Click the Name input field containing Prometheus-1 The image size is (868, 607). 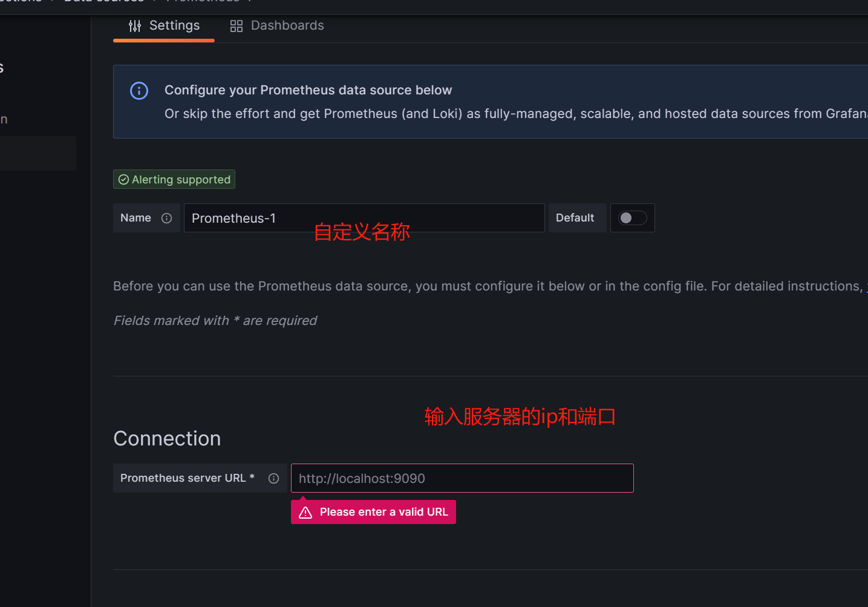pos(364,218)
